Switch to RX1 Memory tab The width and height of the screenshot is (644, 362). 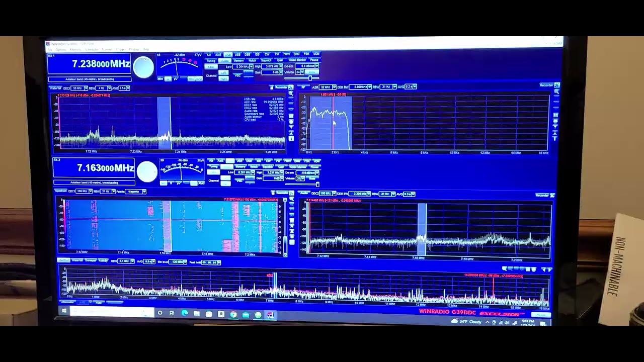tap(238, 60)
